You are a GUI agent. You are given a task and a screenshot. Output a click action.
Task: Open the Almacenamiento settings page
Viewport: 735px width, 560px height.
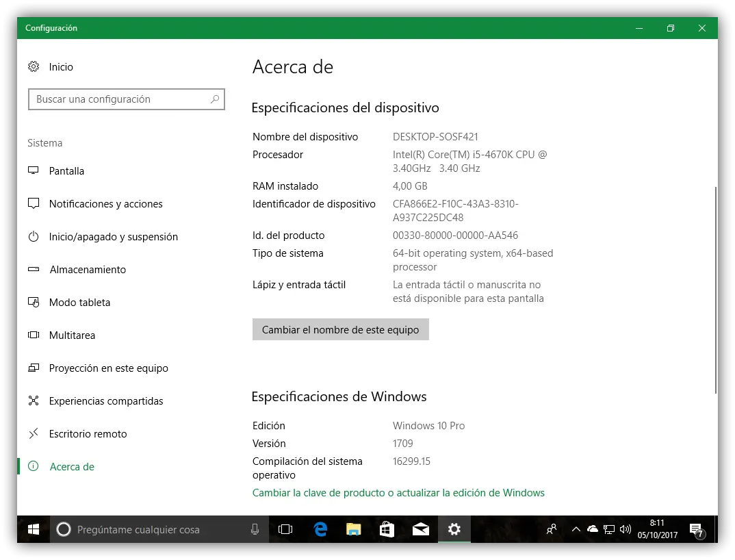point(88,269)
